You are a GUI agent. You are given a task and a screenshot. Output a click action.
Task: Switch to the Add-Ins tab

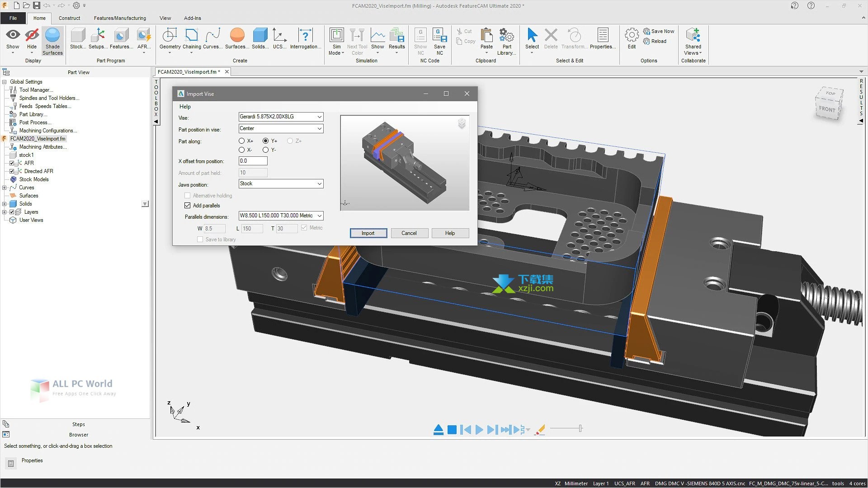click(x=192, y=18)
